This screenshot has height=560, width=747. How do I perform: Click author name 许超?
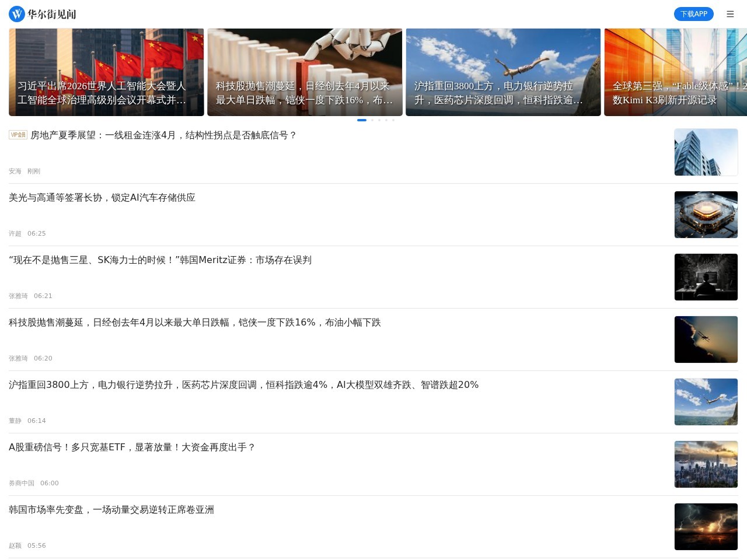[15, 233]
